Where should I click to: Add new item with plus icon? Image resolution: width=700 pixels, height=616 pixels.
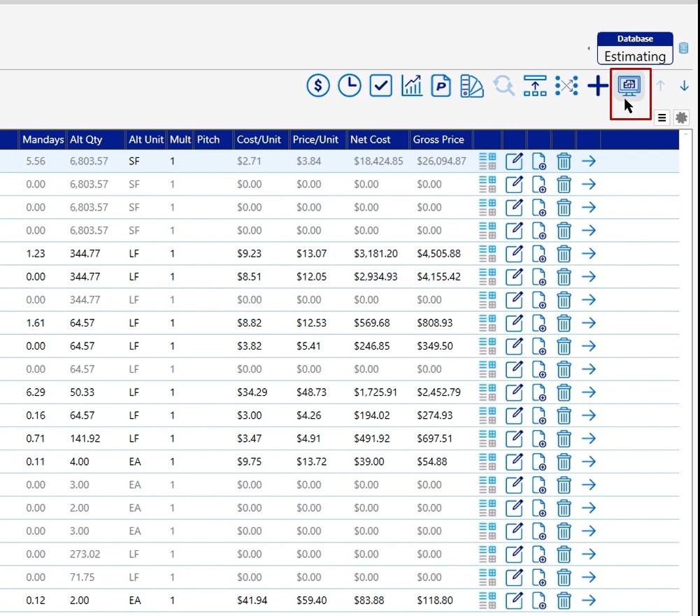(598, 86)
